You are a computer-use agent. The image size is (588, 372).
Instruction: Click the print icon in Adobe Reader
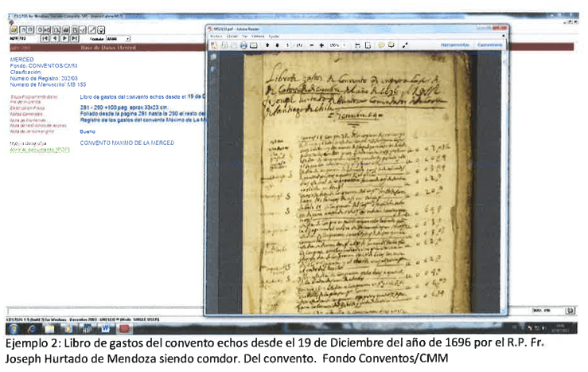point(243,45)
